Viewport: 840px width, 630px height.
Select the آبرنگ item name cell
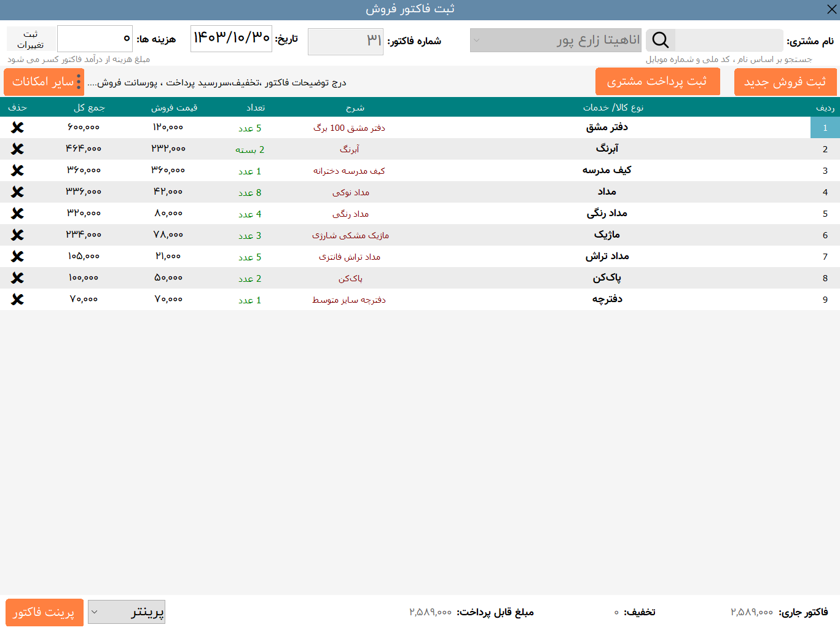pos(607,149)
